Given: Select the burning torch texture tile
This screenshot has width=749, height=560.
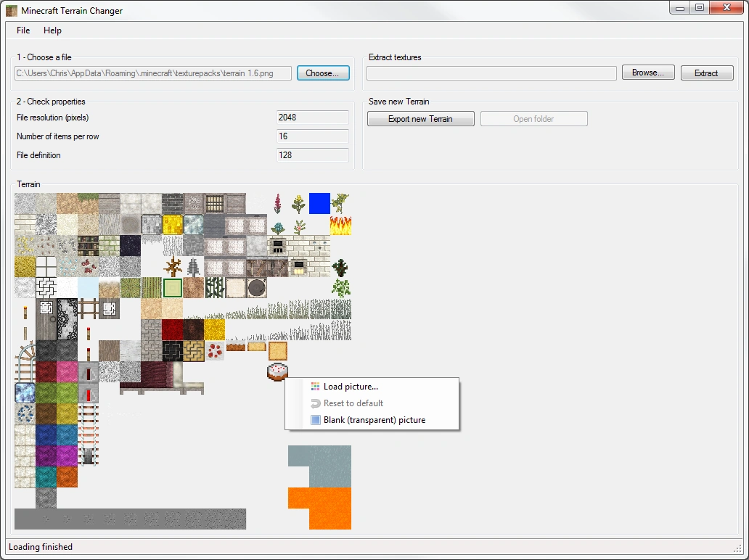Looking at the screenshot, I should (25, 312).
